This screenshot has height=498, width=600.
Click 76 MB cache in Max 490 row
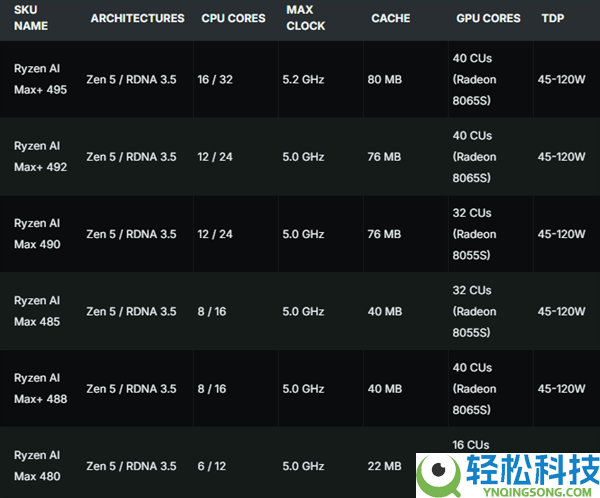pos(384,234)
